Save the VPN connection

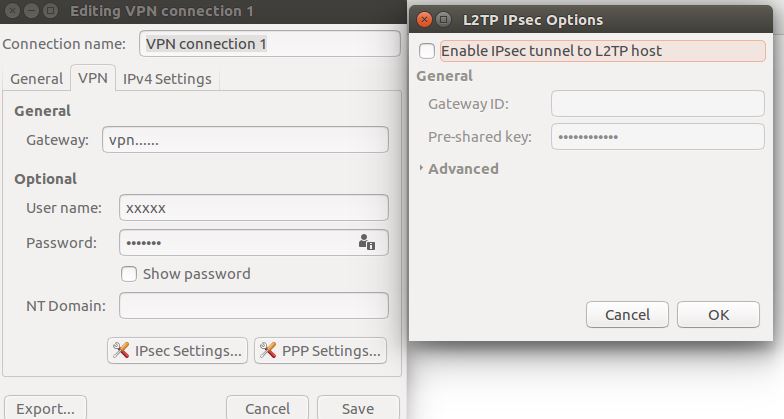pos(357,408)
